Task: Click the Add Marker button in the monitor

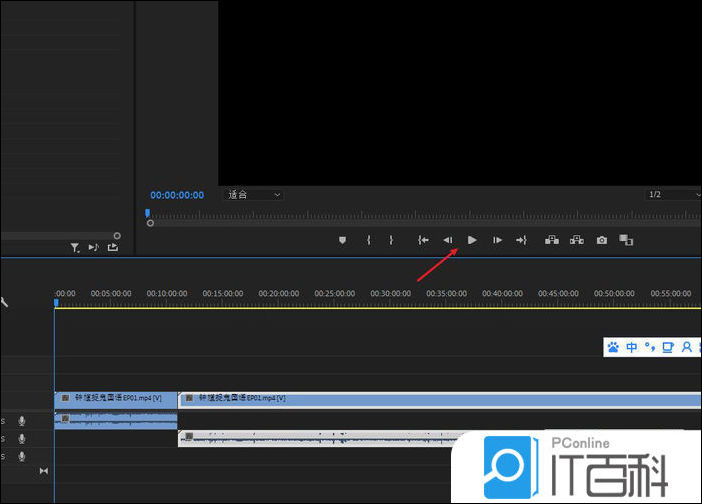Action: 342,240
